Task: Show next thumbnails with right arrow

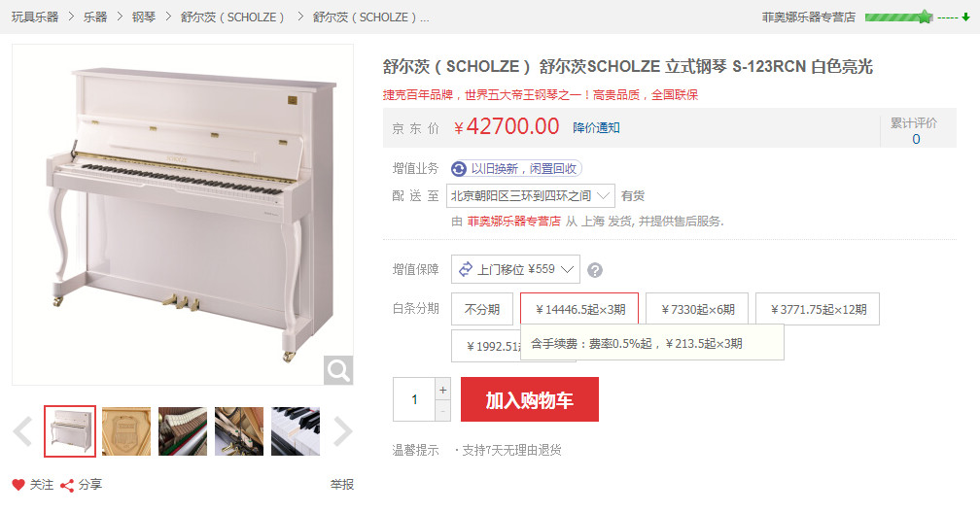Action: tap(342, 431)
